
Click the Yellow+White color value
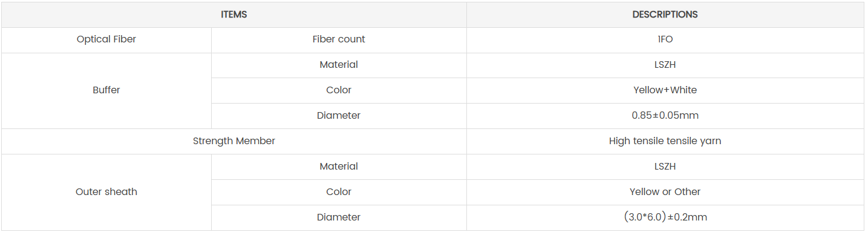tap(665, 90)
